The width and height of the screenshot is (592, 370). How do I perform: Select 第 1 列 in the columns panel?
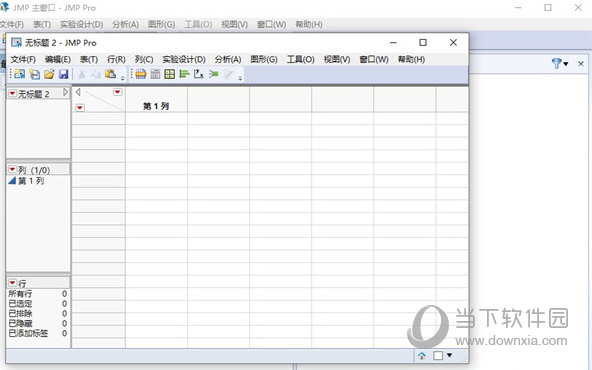coord(31,181)
